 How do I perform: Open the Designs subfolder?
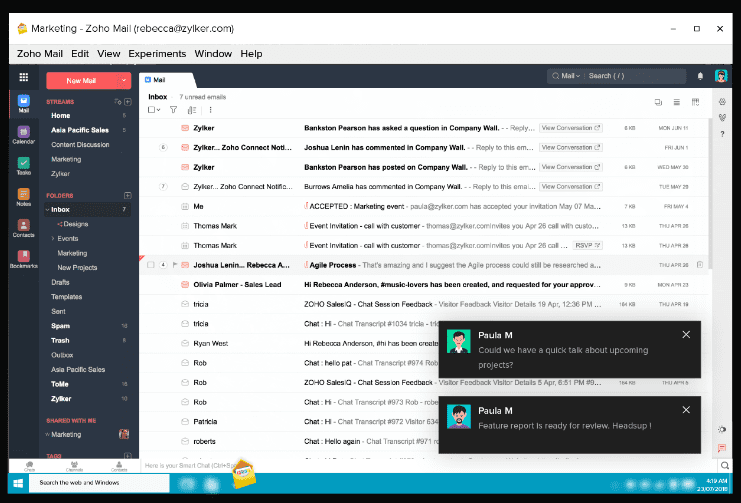pyautogui.click(x=76, y=224)
